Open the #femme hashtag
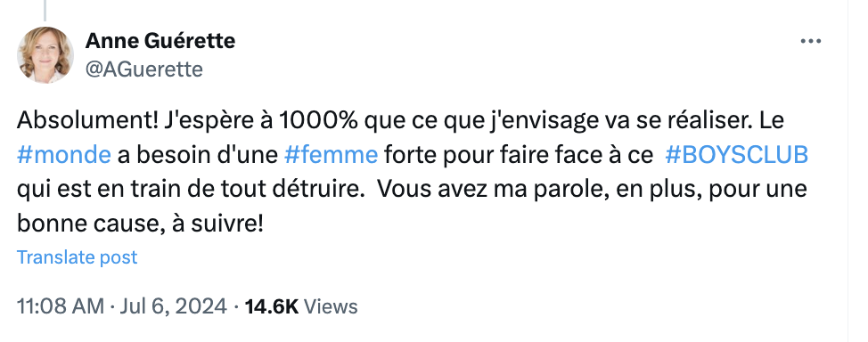The height and width of the screenshot is (342, 868). click(x=331, y=156)
